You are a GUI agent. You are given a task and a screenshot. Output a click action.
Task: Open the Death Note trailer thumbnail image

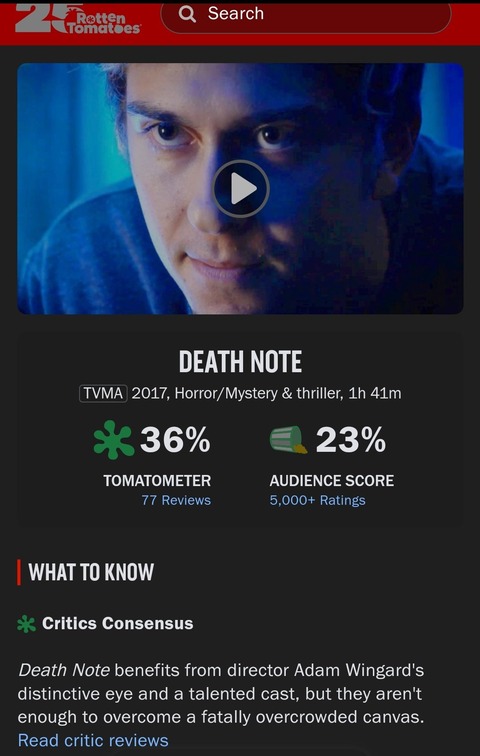click(240, 189)
